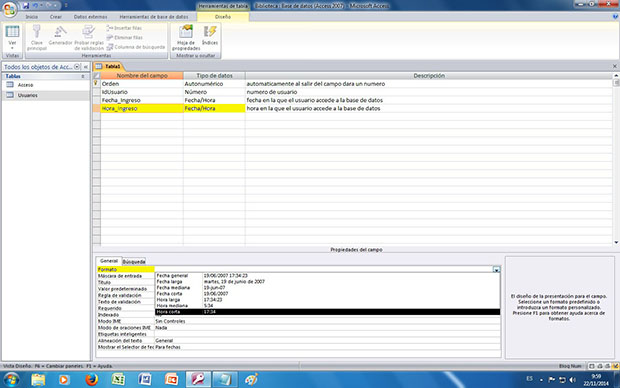This screenshot has width=620, height=388.
Task: Open PowerPoint from the taskbar
Action: point(171,380)
